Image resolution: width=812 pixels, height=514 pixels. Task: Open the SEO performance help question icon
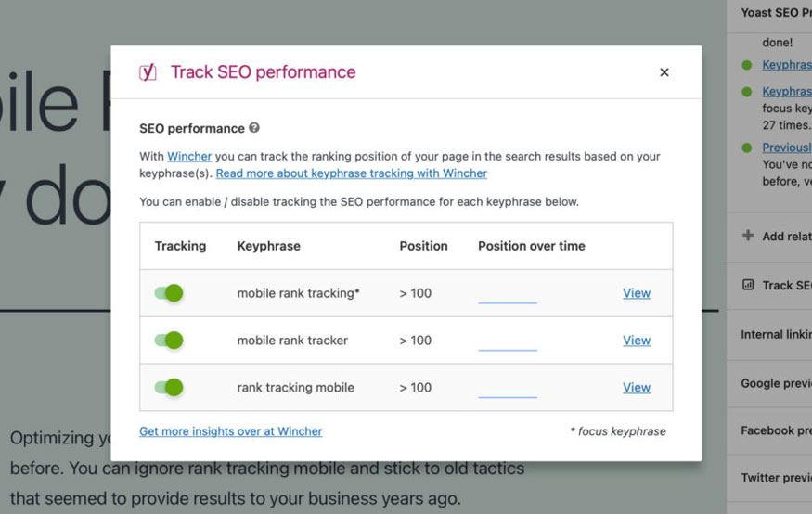[x=253, y=127]
